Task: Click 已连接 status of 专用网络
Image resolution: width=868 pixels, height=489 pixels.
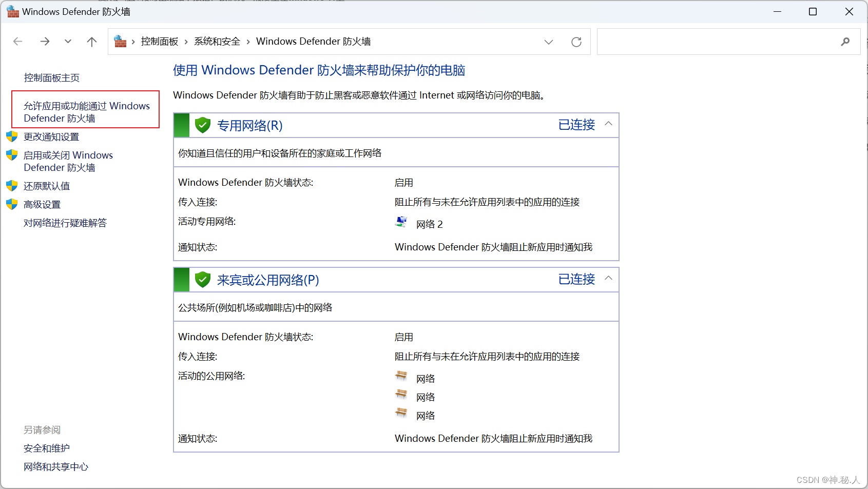Action: (576, 125)
